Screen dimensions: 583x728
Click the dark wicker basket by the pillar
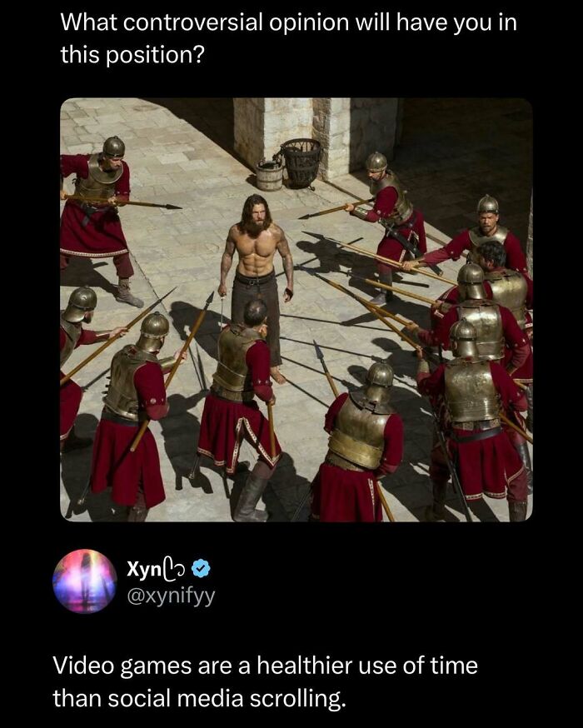tap(301, 161)
